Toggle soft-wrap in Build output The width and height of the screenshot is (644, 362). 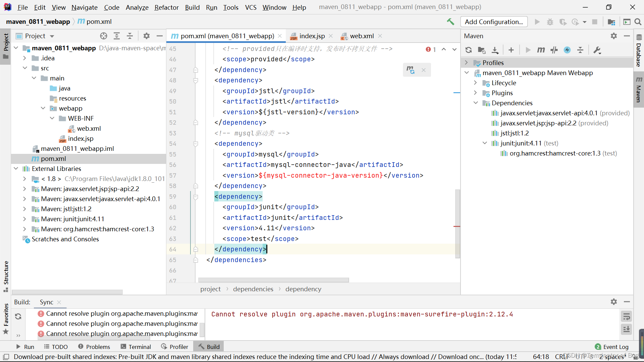tap(626, 316)
